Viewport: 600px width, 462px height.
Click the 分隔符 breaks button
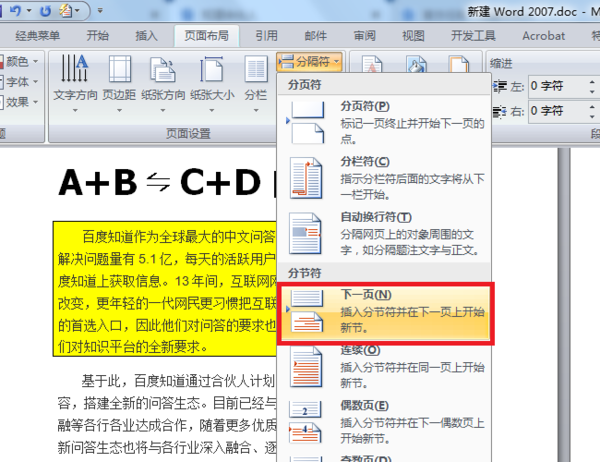(309, 61)
